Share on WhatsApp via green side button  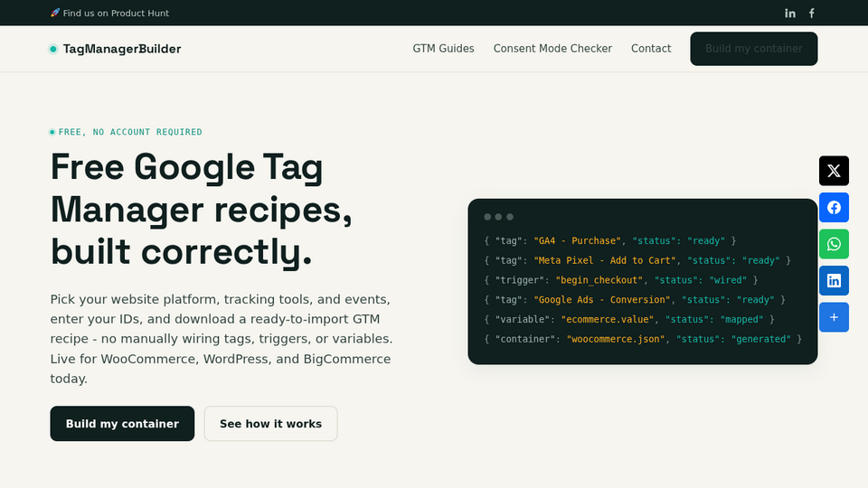tap(834, 244)
